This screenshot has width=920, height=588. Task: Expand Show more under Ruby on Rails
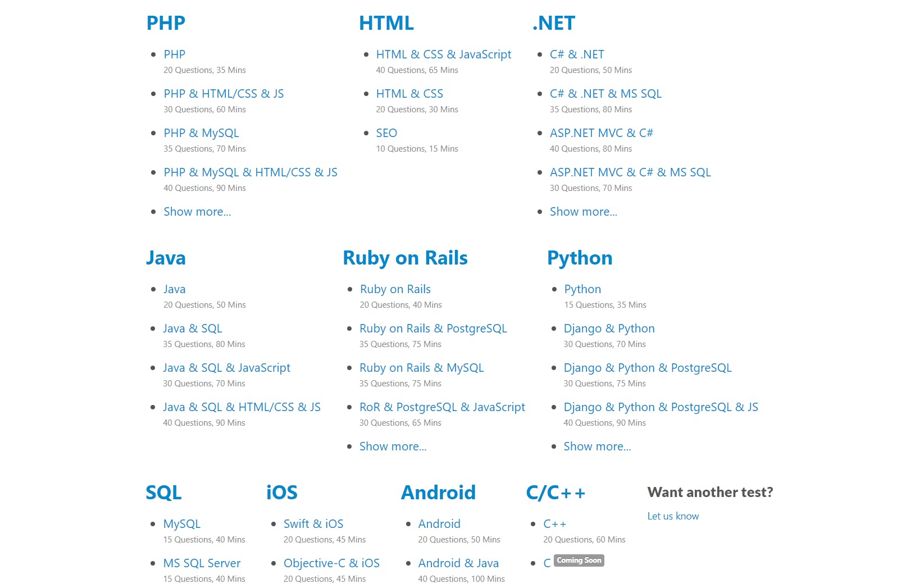393,446
